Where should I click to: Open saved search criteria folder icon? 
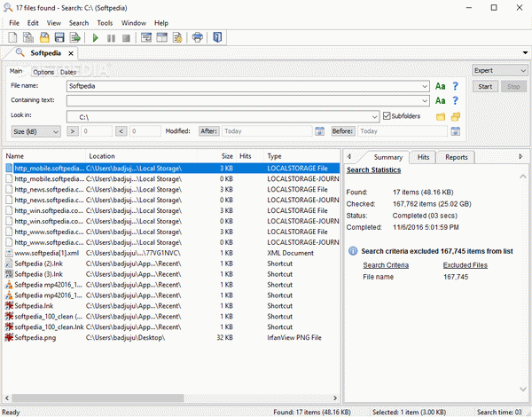(x=44, y=37)
